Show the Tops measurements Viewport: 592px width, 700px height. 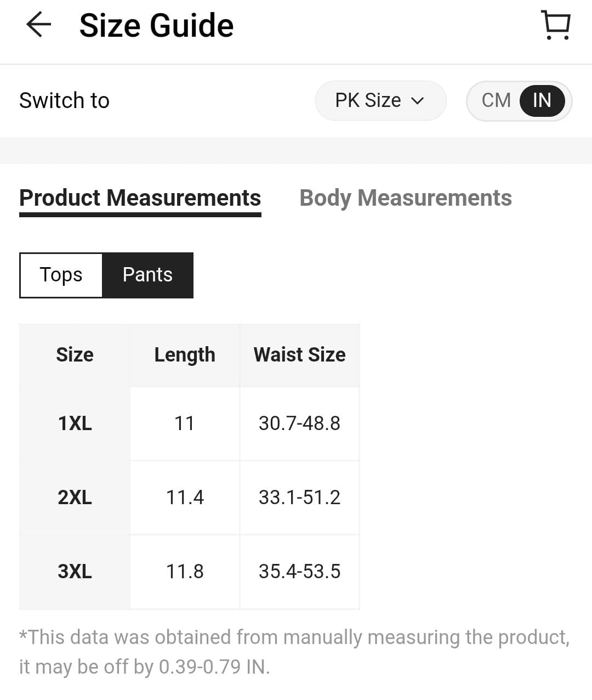(x=61, y=275)
